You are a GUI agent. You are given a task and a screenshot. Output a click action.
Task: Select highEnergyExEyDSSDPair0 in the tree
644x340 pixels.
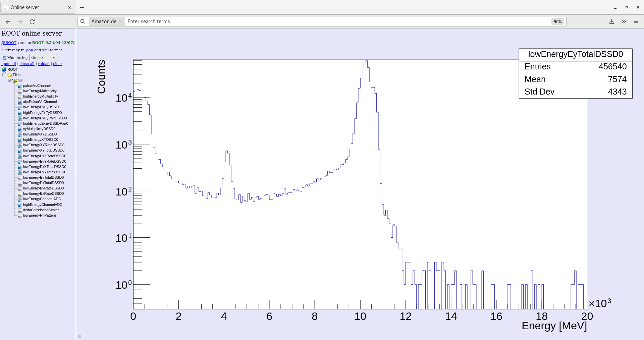pos(46,124)
